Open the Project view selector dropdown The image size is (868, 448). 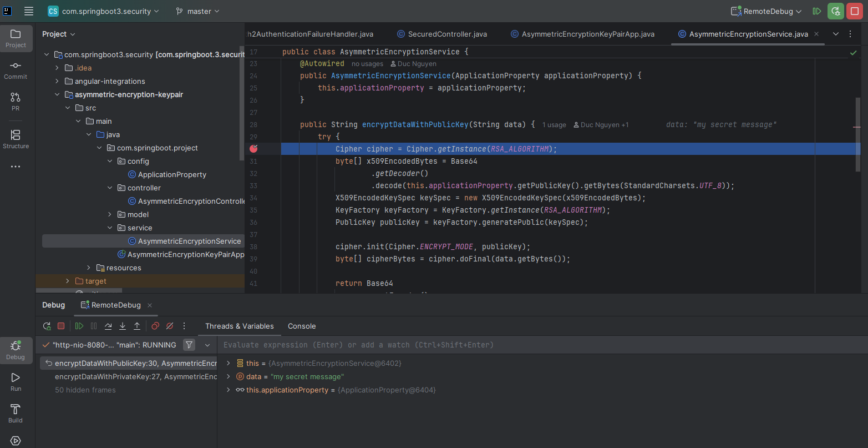click(58, 34)
